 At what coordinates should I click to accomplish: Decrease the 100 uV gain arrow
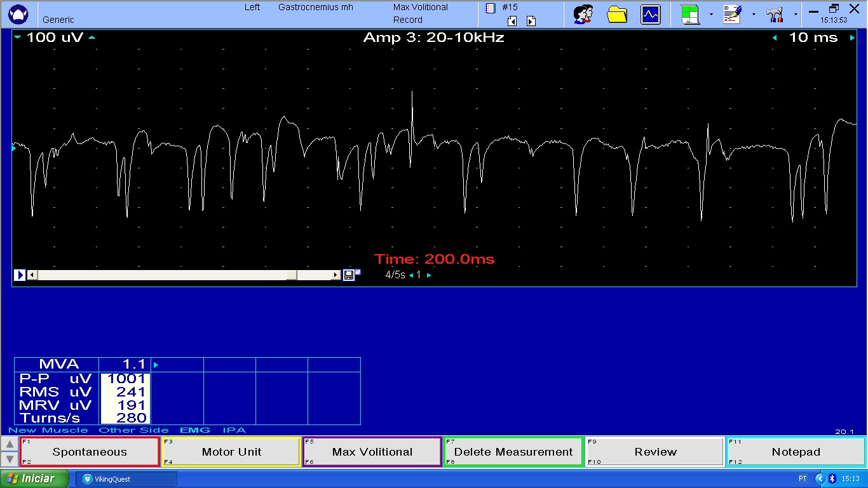pos(18,37)
